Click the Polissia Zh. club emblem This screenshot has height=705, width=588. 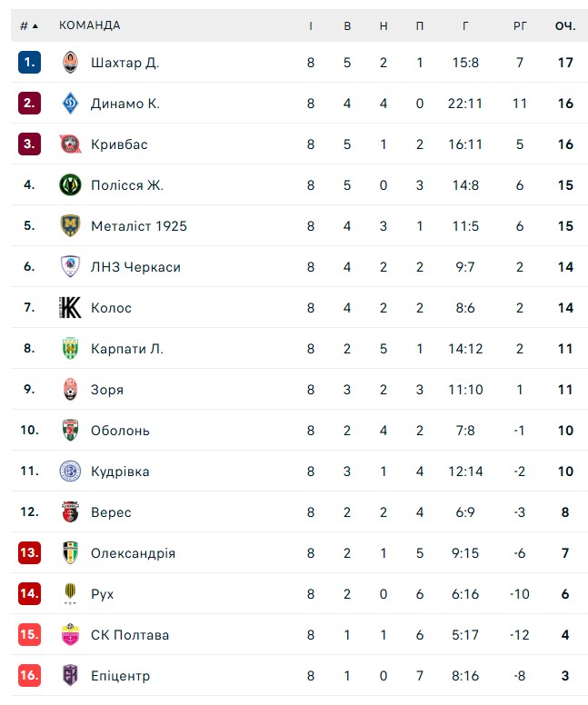70,185
